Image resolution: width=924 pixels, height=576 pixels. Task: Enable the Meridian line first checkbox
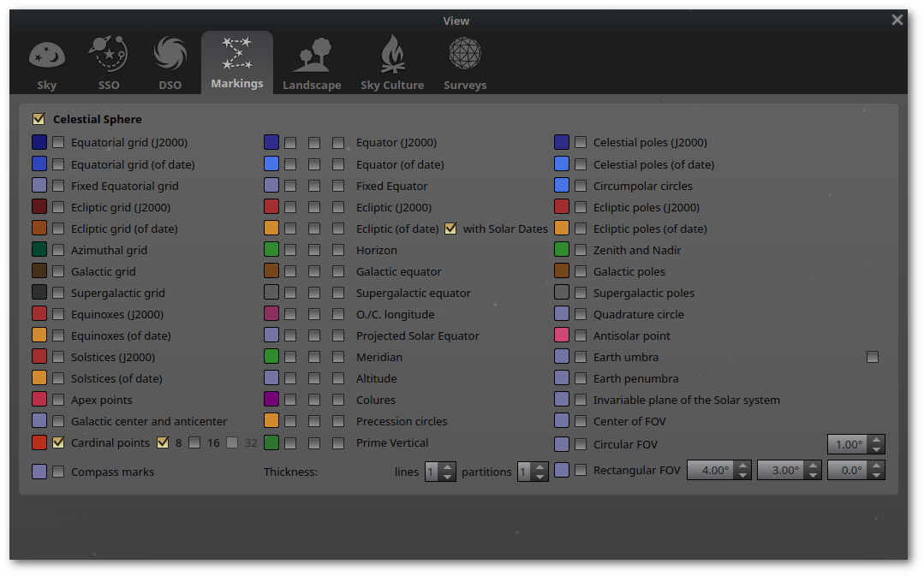(x=290, y=357)
